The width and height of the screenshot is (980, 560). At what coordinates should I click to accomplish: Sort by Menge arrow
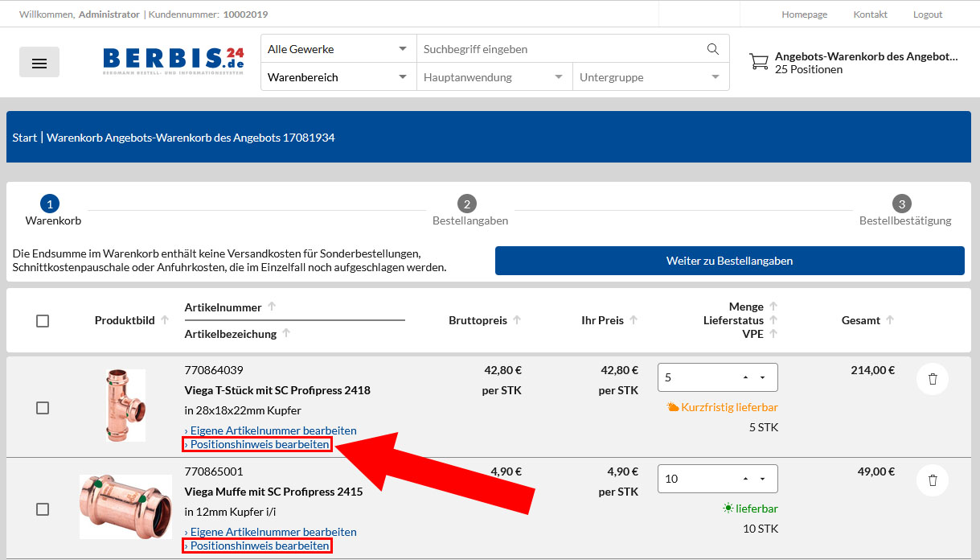(773, 306)
